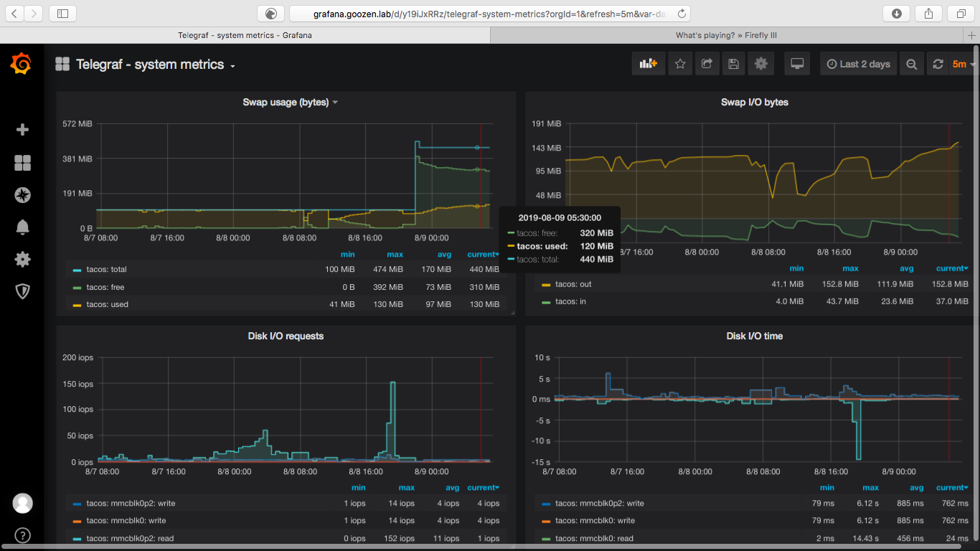Open the Create plus menu in sidebar
This screenshot has height=551, width=980.
pos(22,129)
